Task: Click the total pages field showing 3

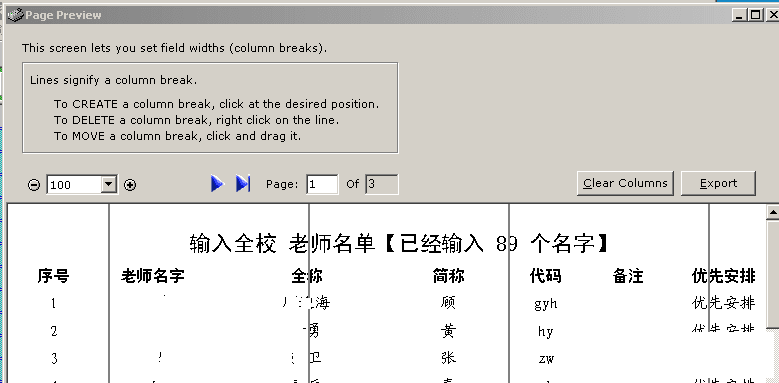Action: 382,184
